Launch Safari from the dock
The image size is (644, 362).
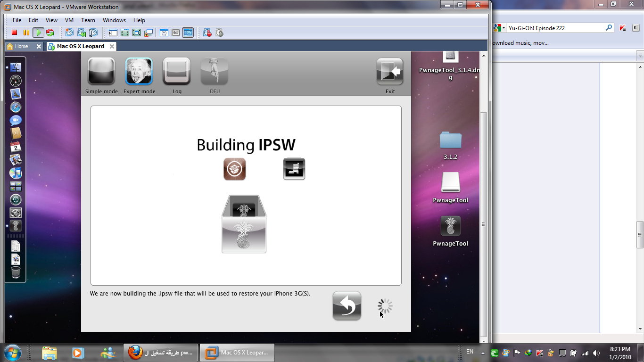[15, 107]
